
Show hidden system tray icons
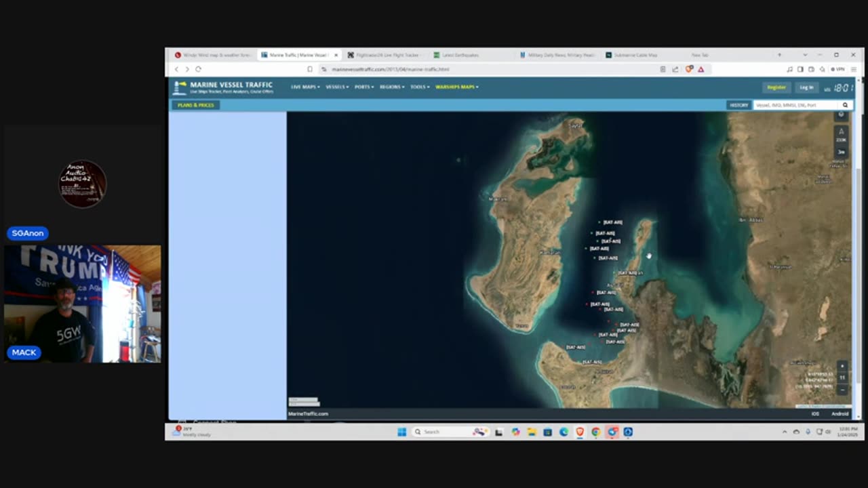point(785,432)
